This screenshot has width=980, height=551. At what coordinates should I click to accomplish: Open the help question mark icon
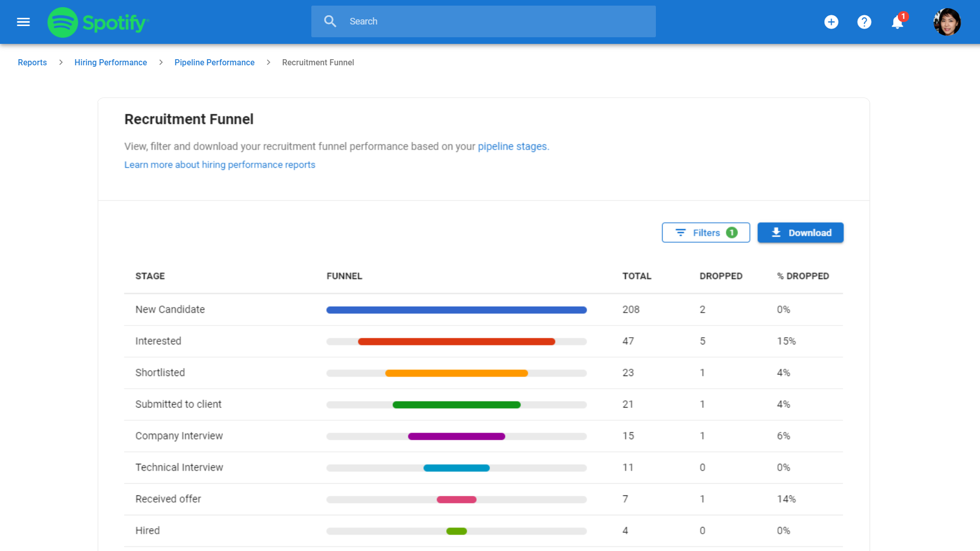(864, 22)
